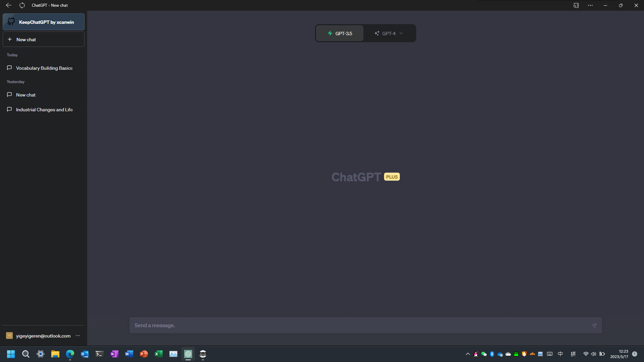Click the cast/sidebar icon in title bar
This screenshot has width=644, height=362.
(x=576, y=5)
